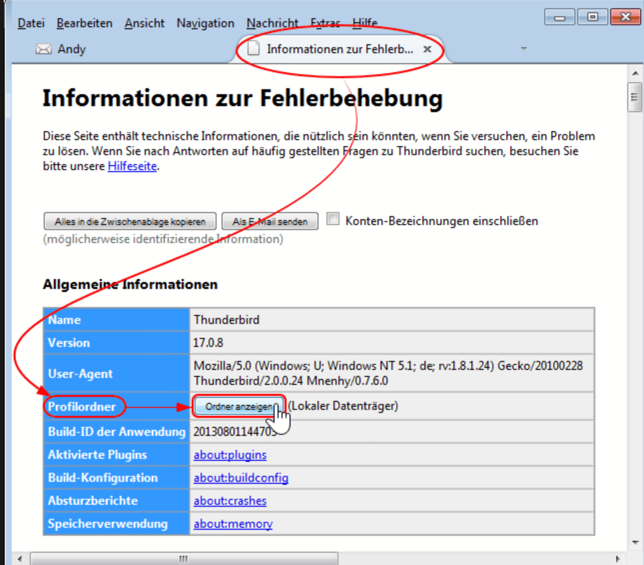Image resolution: width=644 pixels, height=565 pixels.
Task: Select the Informationen zur Fehlerbehebung tab
Action: [340, 49]
